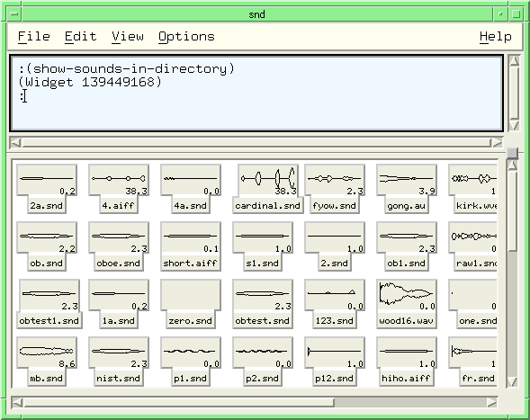Select the 1a.snd waveform thumbnail
Image resolution: width=530 pixels, height=420 pixels.
[119, 295]
